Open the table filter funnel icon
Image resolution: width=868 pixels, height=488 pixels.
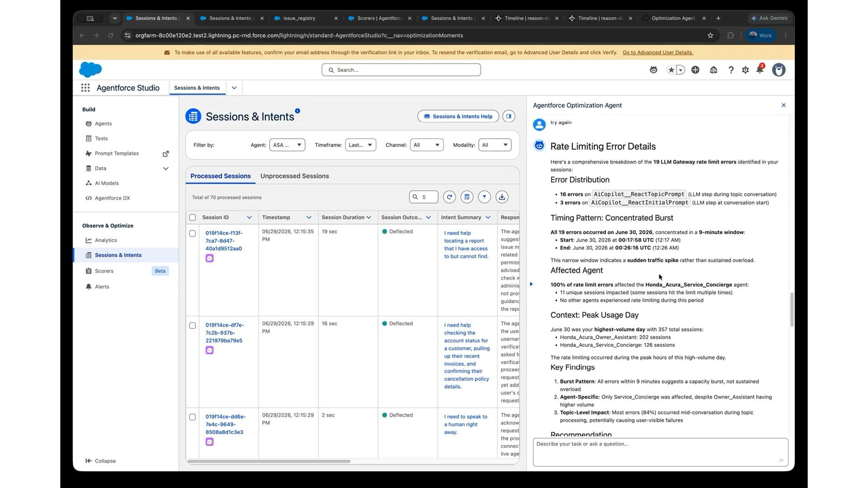484,197
